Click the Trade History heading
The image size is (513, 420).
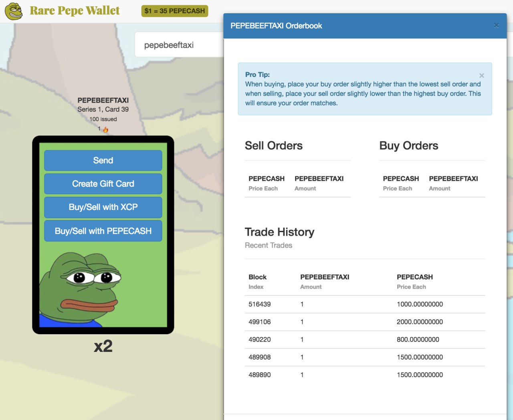pos(279,232)
